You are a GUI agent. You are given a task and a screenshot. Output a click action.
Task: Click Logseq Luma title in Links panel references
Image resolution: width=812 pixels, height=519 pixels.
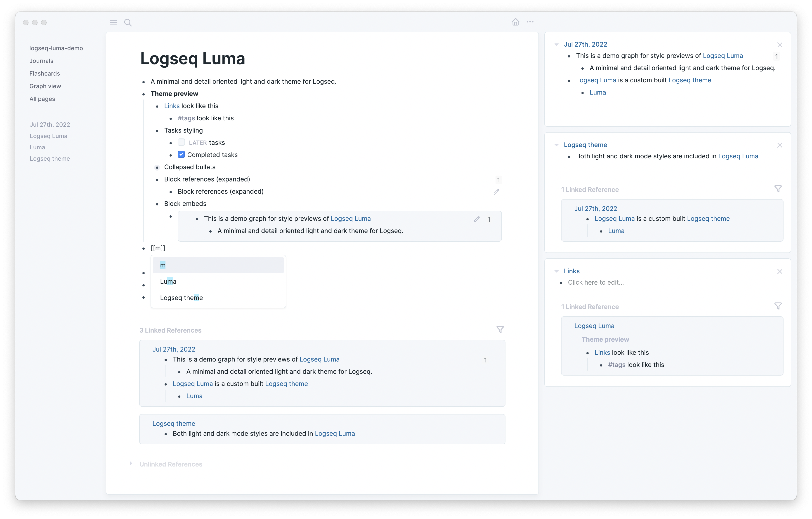[594, 326]
